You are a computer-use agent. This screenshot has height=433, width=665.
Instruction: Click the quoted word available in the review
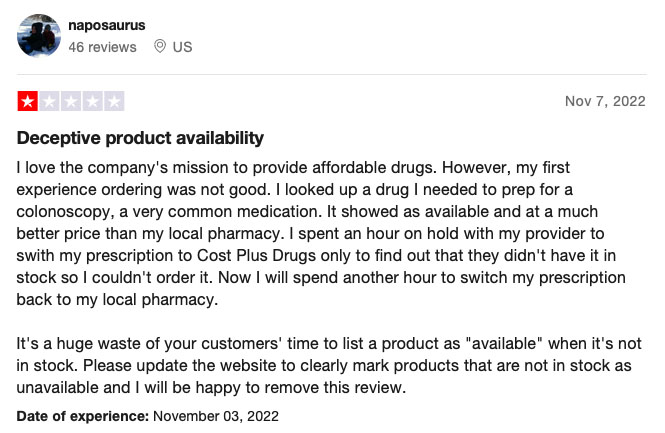(x=504, y=344)
